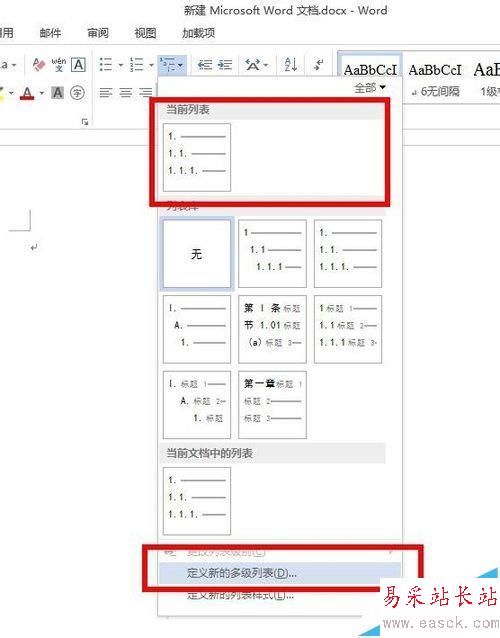Switch to the 视图 ribbon tab
The width and height of the screenshot is (500, 638).
tap(146, 33)
